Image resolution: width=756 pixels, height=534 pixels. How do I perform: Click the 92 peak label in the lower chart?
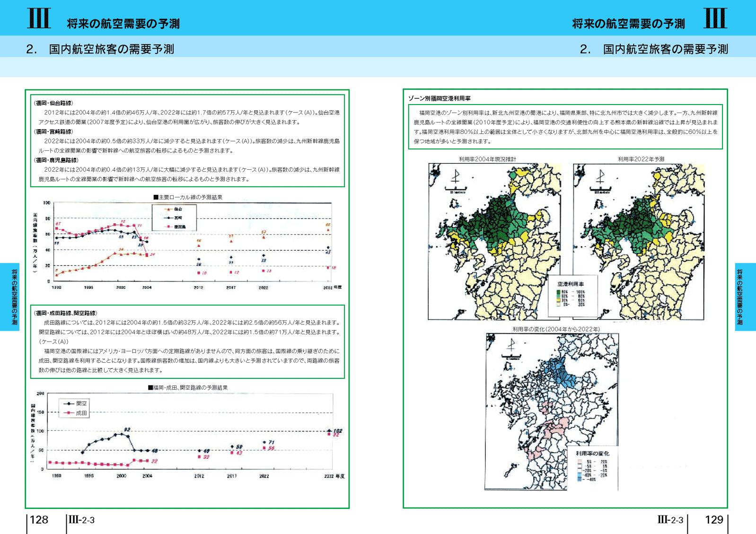pos(127,429)
